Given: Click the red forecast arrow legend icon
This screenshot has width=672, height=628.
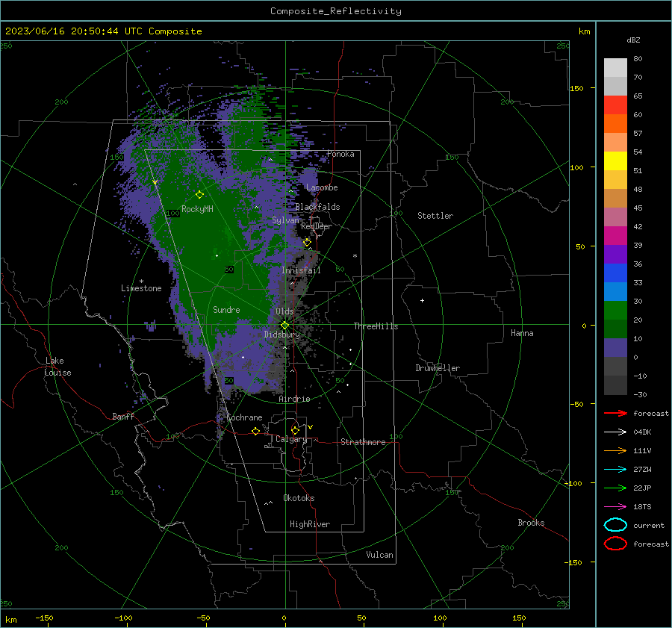Looking at the screenshot, I should point(615,413).
